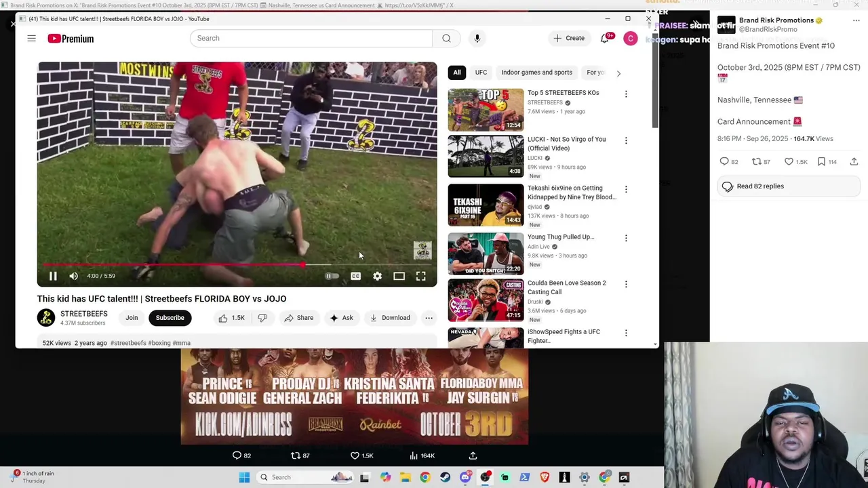868x488 pixels.
Task: Open more options on Brand Risk tweet
Action: (856, 20)
